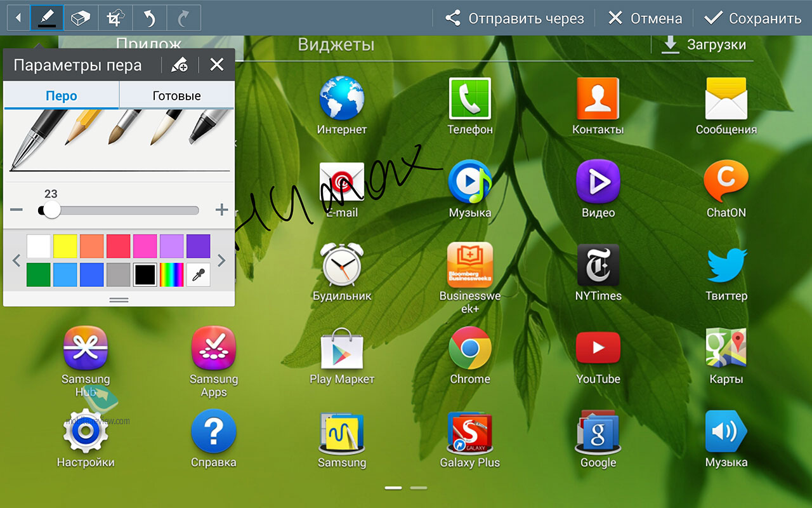Open the Chrome browser

470,356
